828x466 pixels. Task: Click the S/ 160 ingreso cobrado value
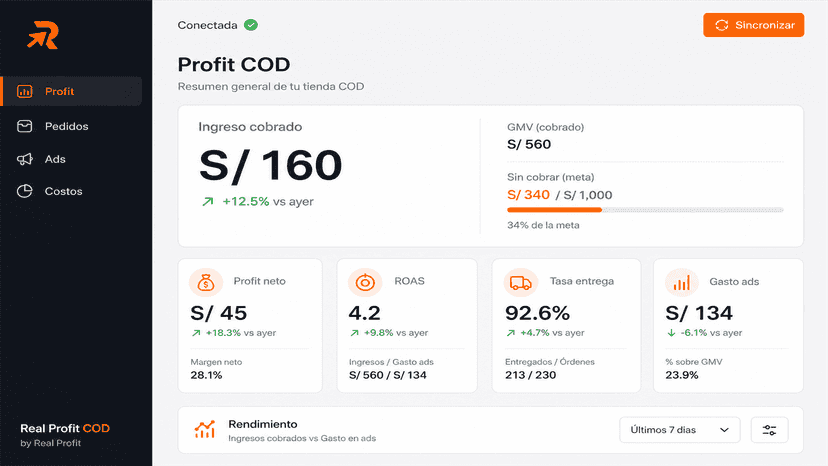point(270,165)
